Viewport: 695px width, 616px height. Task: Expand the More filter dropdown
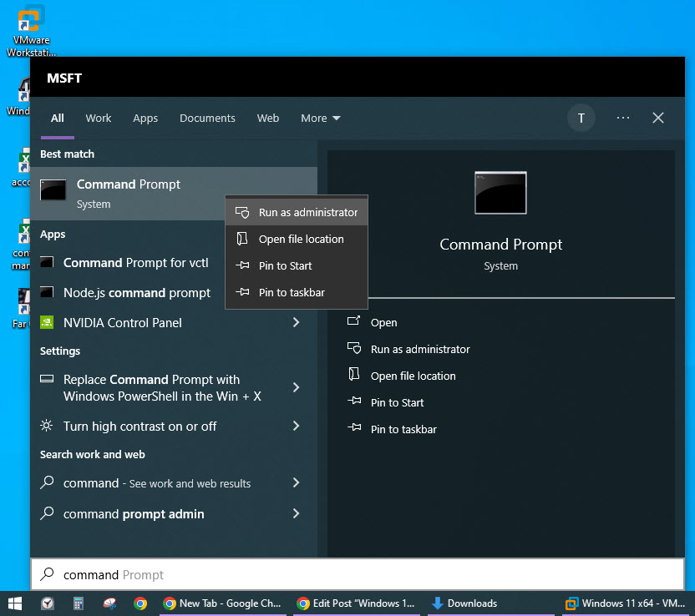(321, 119)
